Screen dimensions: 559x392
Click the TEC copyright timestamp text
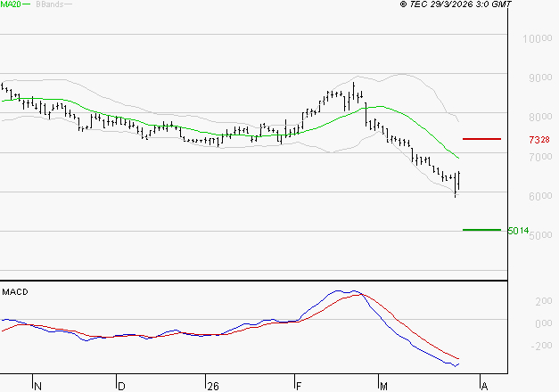(456, 4)
